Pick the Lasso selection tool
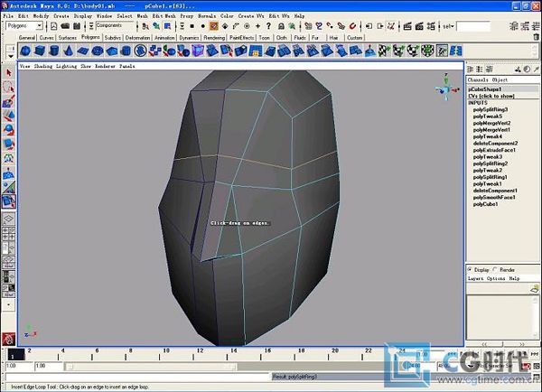The image size is (542, 392). [9, 87]
